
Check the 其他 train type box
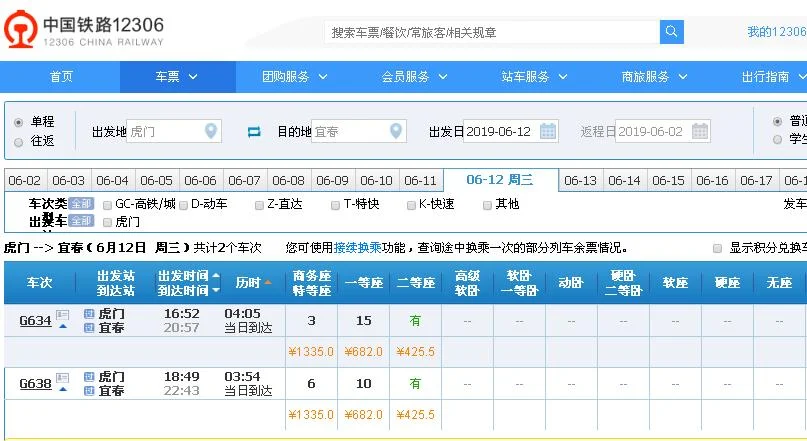coord(487,205)
